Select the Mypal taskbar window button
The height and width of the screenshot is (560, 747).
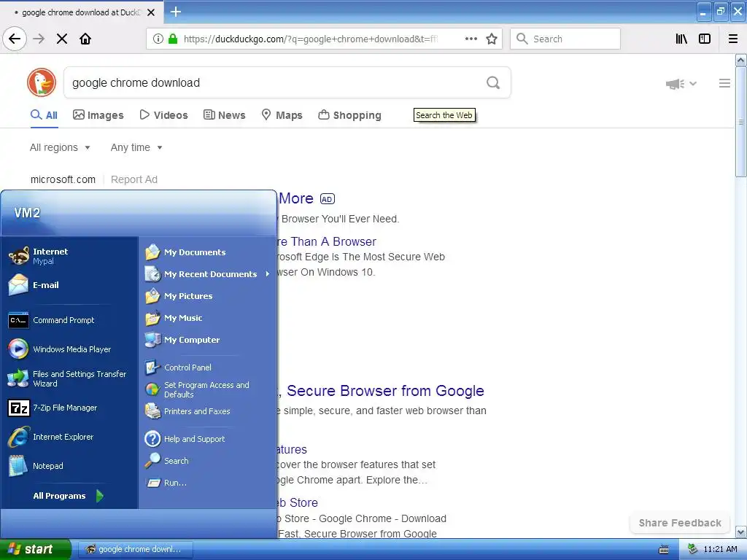click(x=135, y=549)
